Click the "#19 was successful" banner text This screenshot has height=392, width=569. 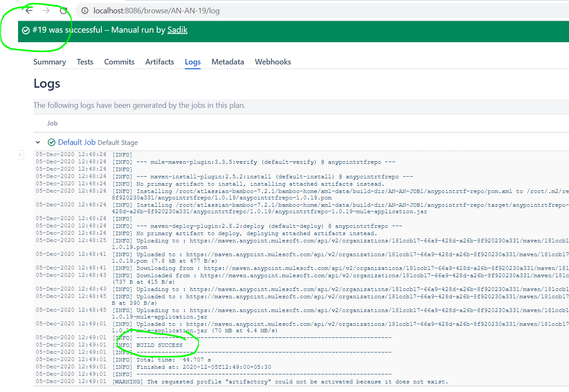pyautogui.click(x=67, y=30)
